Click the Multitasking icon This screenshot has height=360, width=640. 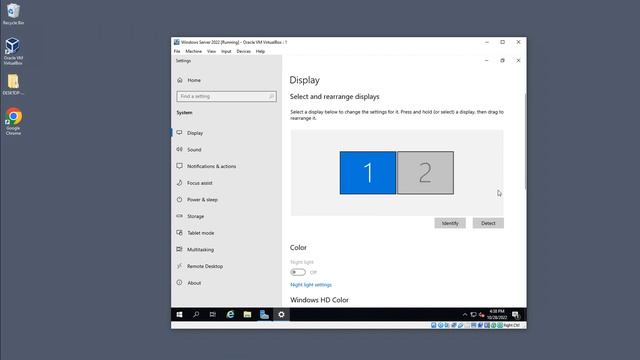tap(179, 249)
